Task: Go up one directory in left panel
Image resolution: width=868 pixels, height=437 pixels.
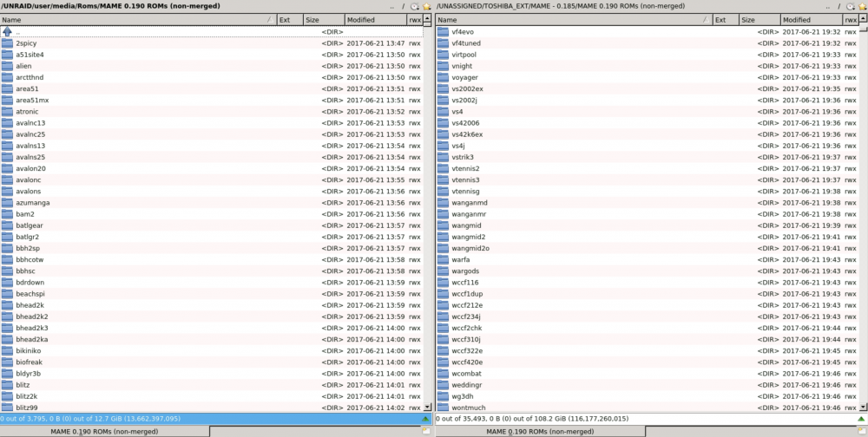Action: pyautogui.click(x=392, y=7)
